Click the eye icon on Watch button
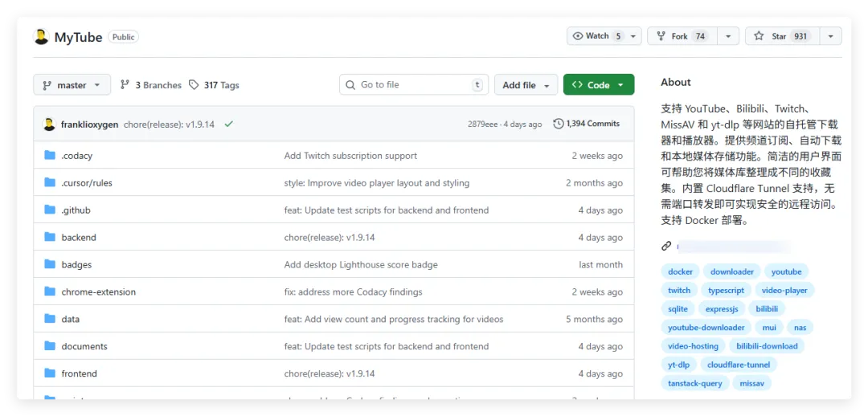 tap(578, 36)
